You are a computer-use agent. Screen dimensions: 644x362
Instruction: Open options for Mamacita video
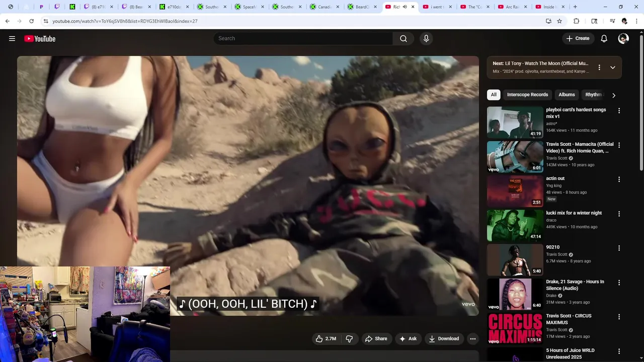619,145
